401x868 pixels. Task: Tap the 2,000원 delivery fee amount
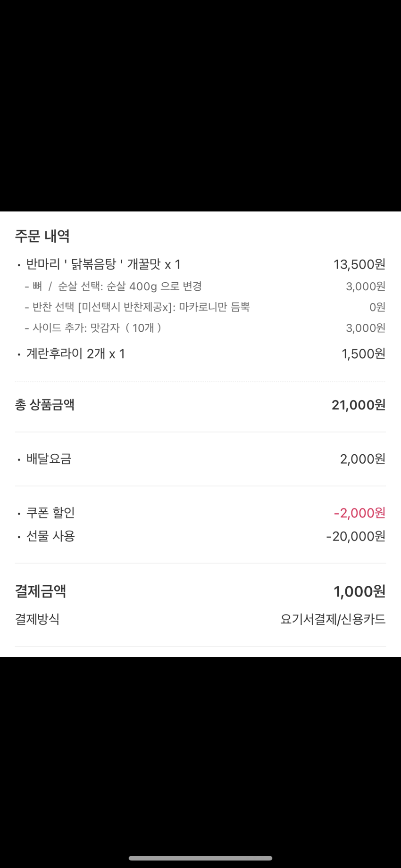coord(363,459)
